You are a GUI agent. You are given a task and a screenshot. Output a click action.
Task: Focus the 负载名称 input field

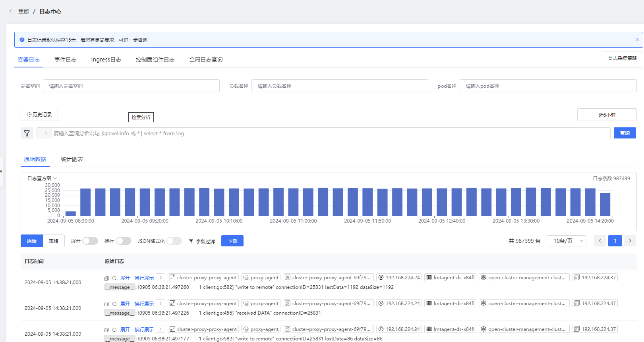point(340,86)
